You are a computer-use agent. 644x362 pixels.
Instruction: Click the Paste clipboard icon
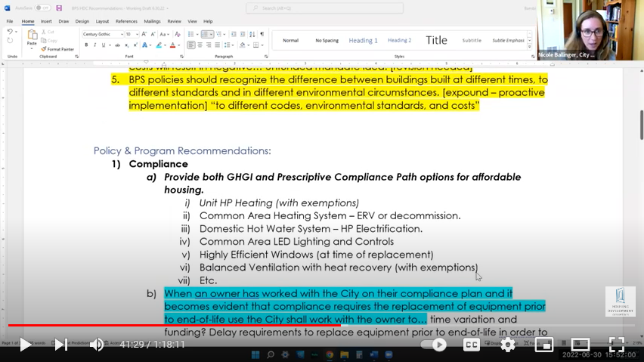(32, 35)
